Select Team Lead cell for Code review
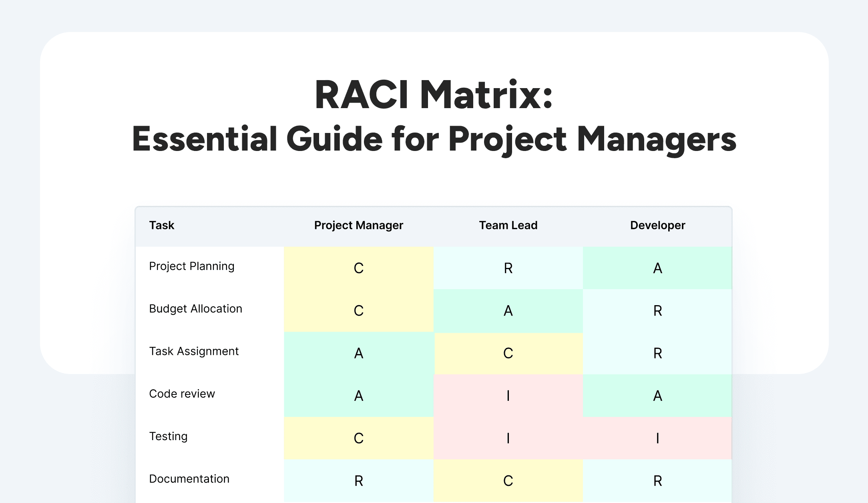 coord(508,396)
